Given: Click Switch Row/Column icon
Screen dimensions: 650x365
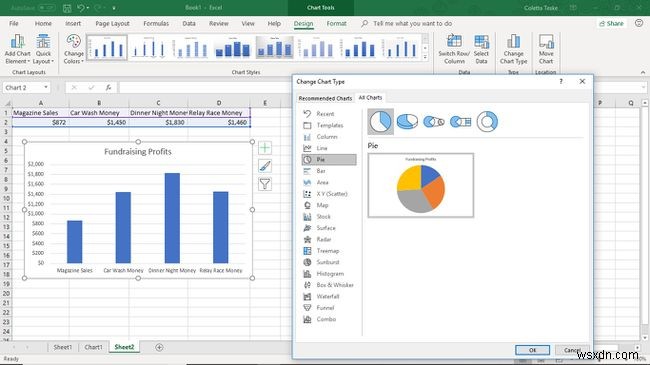Looking at the screenshot, I should coord(454,41).
